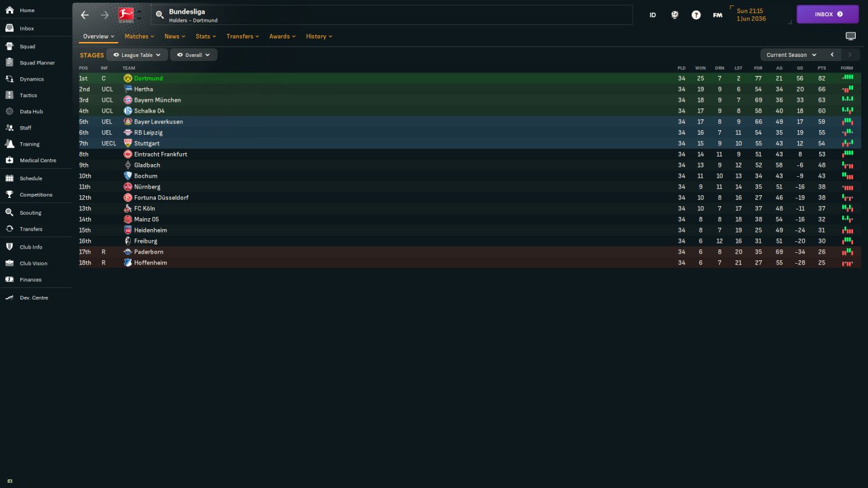Click the GD column header
Viewport: 868px width, 488px height.
tap(800, 68)
